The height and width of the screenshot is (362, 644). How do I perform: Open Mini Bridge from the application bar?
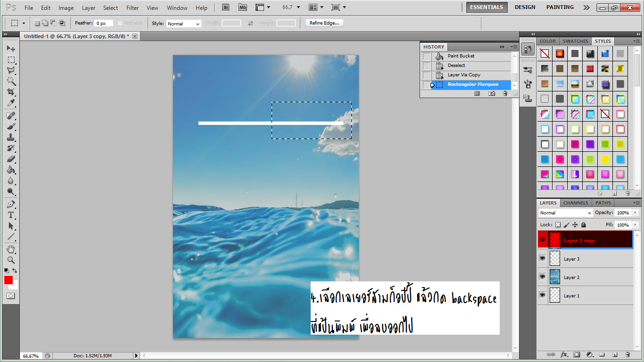(242, 8)
